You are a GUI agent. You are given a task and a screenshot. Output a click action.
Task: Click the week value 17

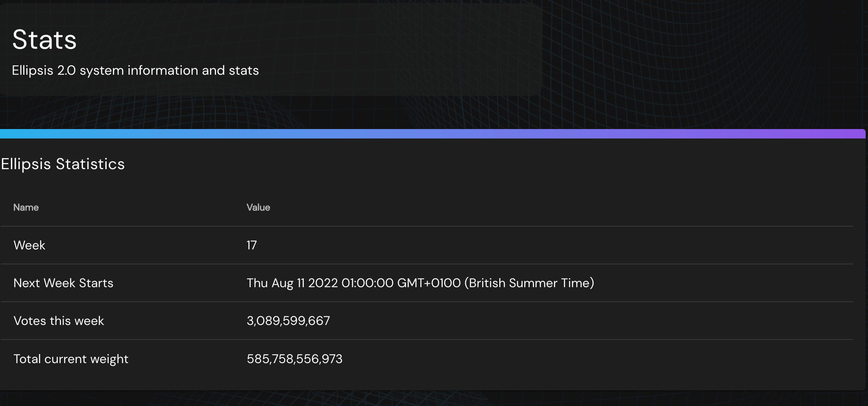(x=252, y=245)
